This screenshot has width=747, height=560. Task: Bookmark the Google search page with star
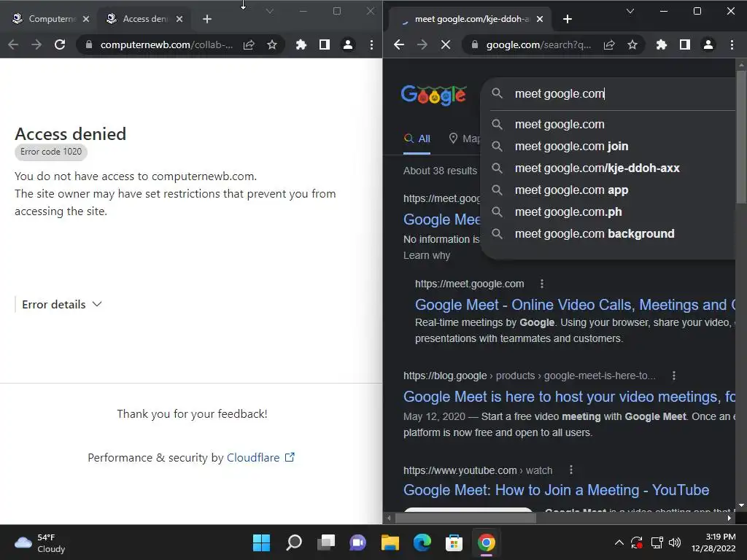(632, 44)
